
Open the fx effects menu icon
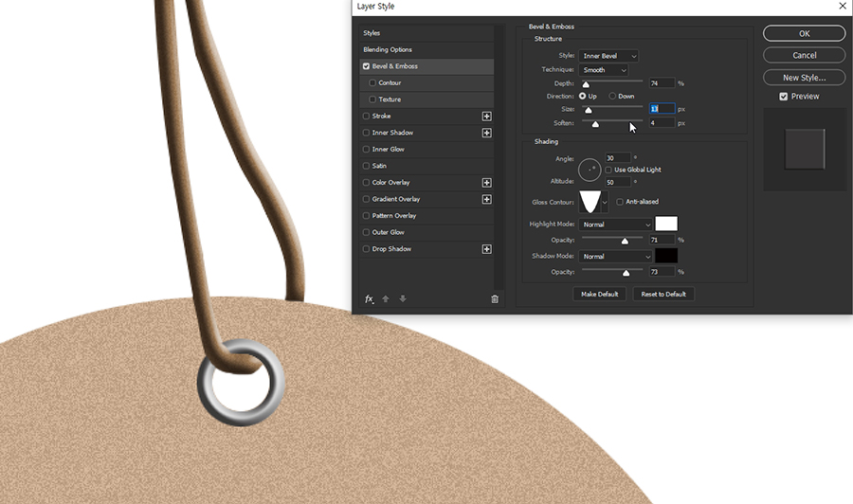tap(369, 299)
